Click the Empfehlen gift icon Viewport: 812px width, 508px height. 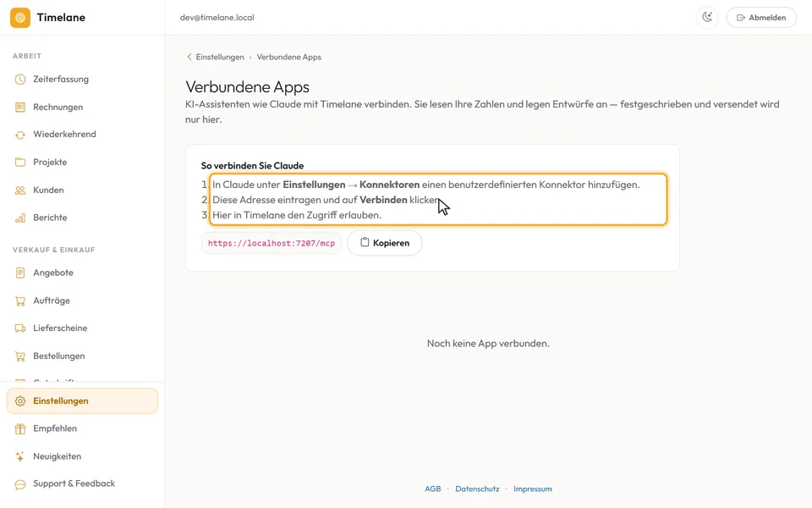click(20, 428)
